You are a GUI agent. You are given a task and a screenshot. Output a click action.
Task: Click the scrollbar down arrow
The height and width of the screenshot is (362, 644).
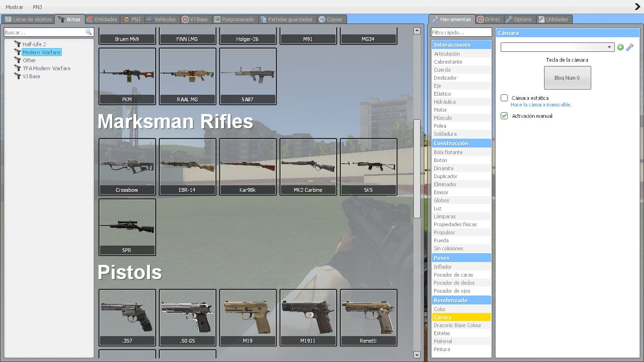(x=417, y=355)
